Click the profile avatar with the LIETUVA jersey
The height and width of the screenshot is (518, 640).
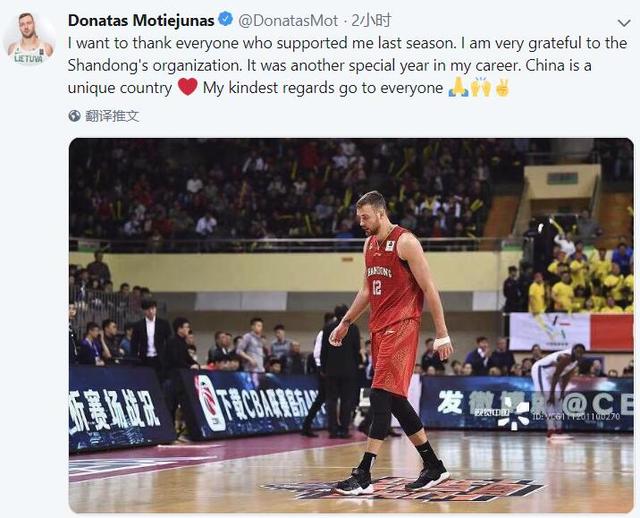coord(30,39)
